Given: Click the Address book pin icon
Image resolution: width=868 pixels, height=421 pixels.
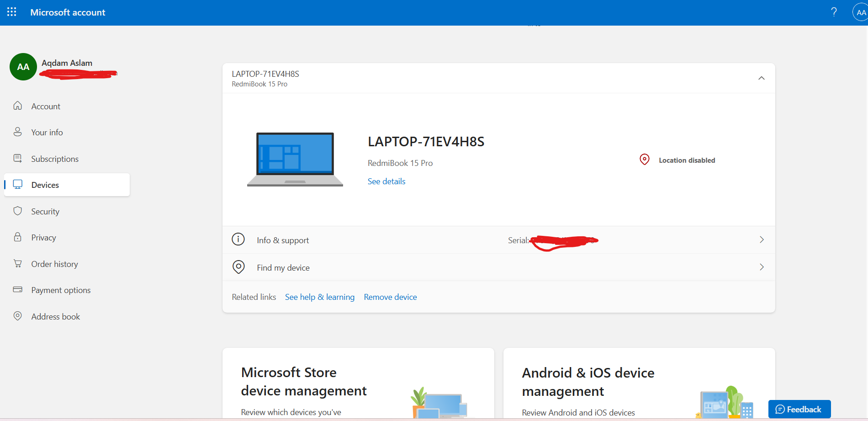Looking at the screenshot, I should (x=18, y=316).
